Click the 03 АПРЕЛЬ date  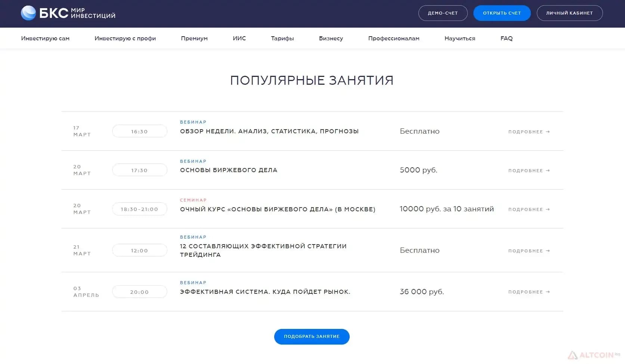[86, 292]
